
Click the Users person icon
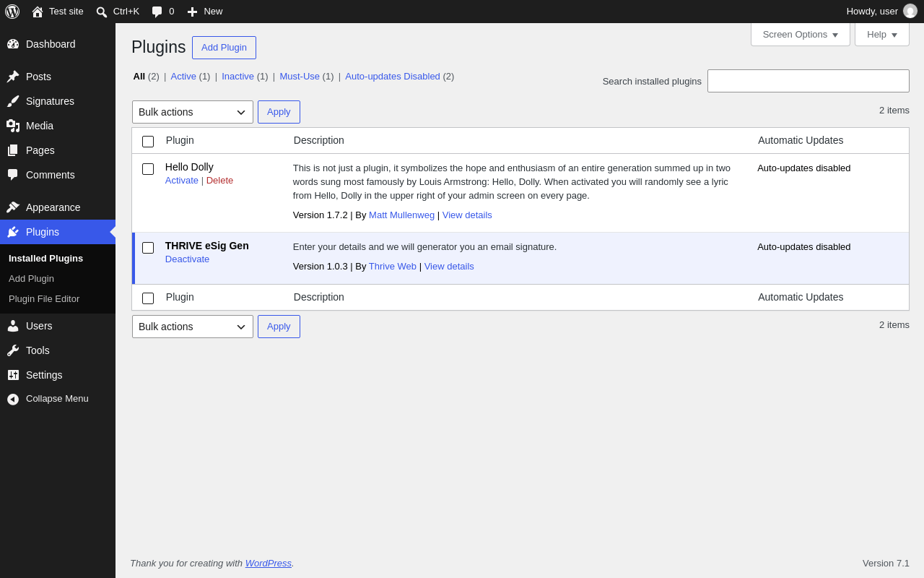[13, 326]
